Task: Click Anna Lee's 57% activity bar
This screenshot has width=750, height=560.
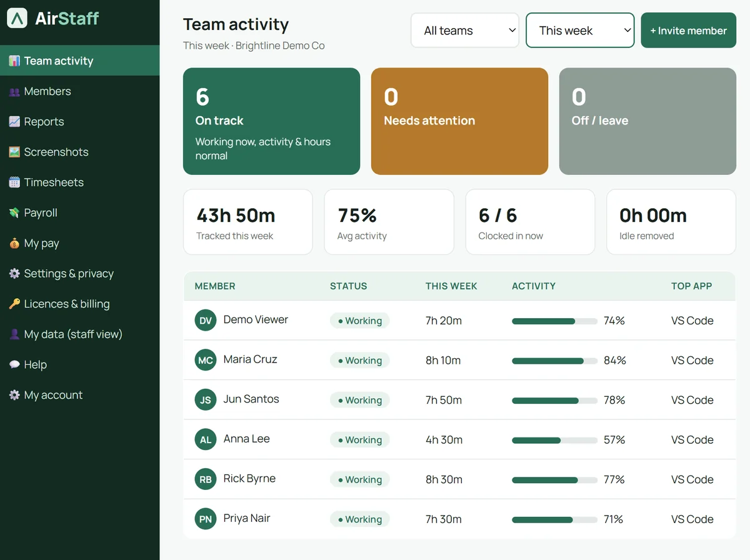Action: pos(554,440)
